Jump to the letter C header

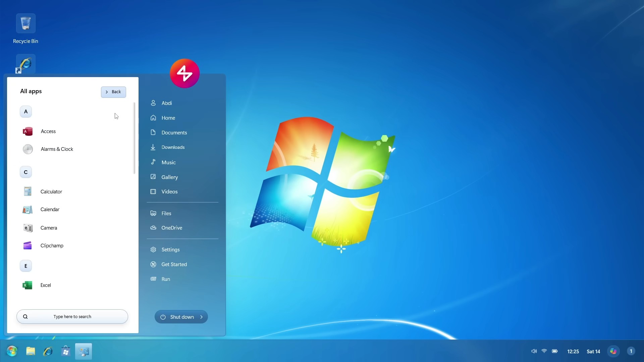[x=26, y=172]
